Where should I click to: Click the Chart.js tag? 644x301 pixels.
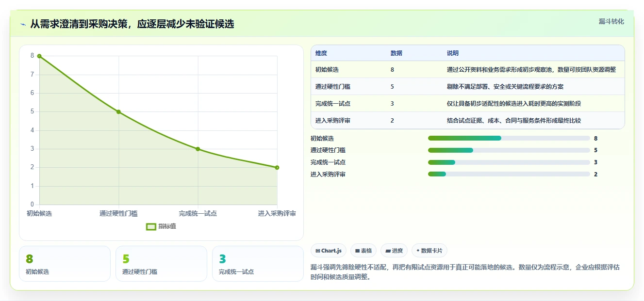coord(329,251)
